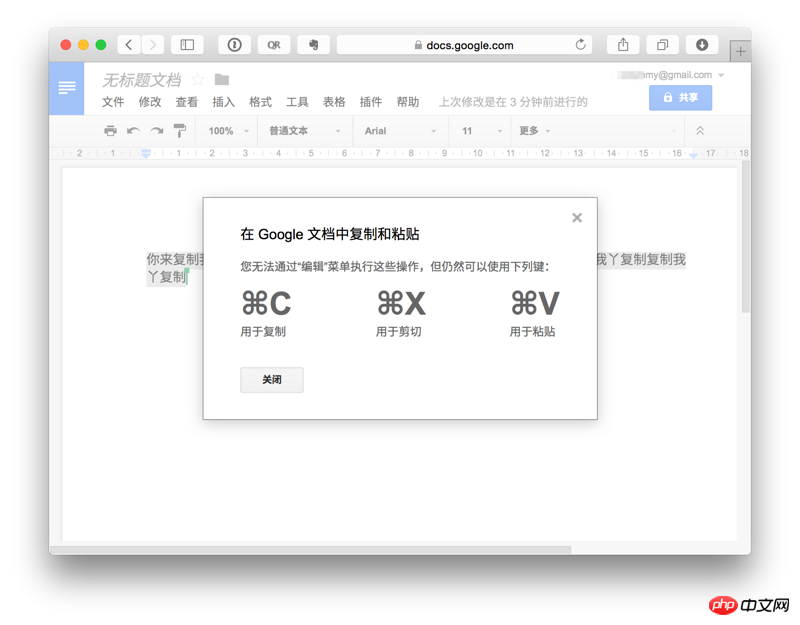
Task: Click the blue 共享 share button
Action: point(680,97)
